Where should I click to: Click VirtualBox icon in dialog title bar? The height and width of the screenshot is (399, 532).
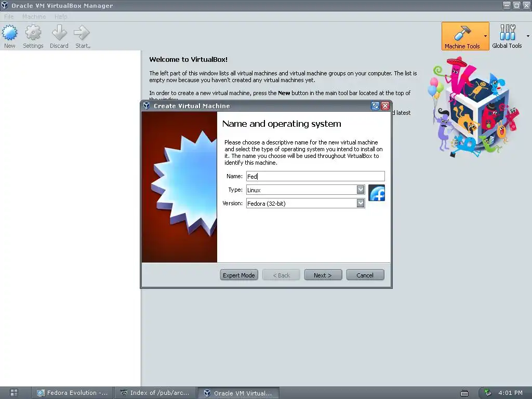click(147, 105)
